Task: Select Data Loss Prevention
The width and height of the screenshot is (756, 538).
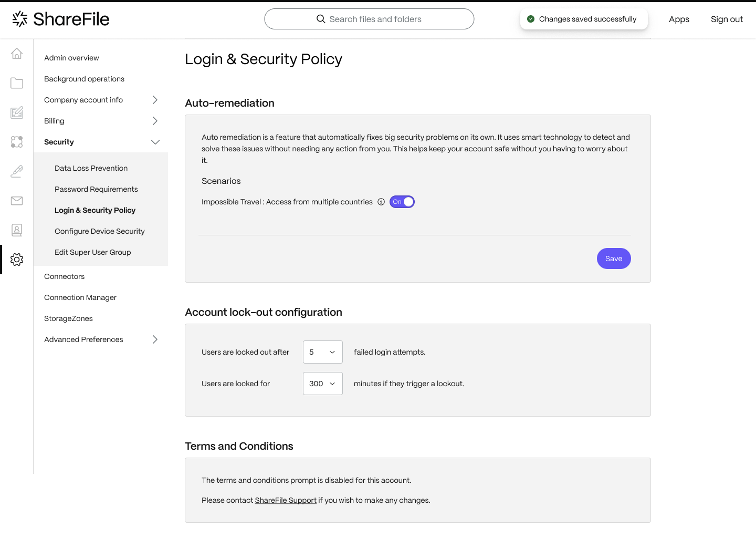Action: click(91, 168)
